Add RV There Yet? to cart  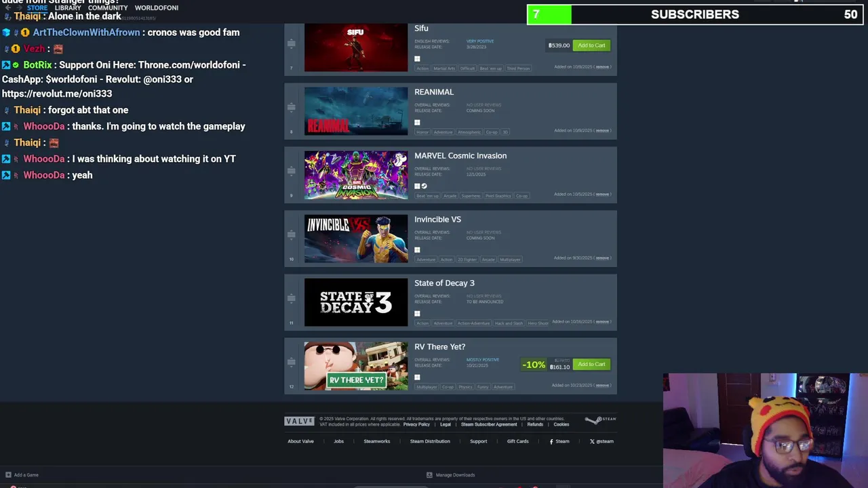click(x=591, y=365)
